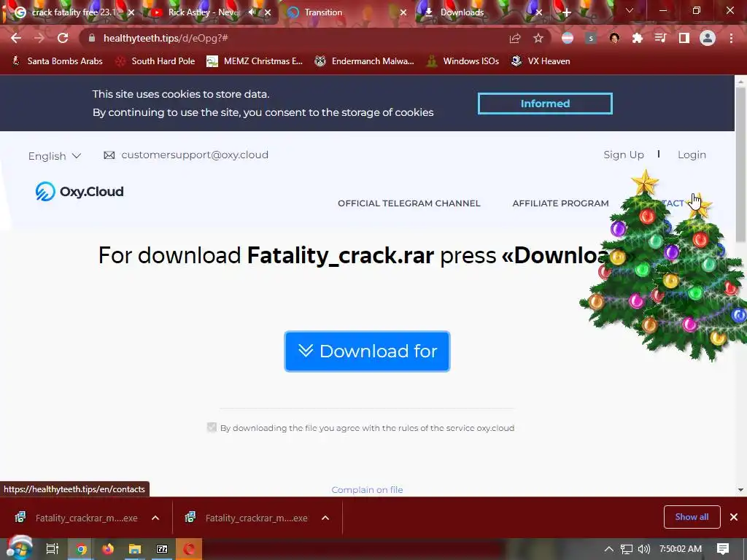The height and width of the screenshot is (560, 747).
Task: Toggle the agree-with-rules checkbox
Action: point(212,427)
